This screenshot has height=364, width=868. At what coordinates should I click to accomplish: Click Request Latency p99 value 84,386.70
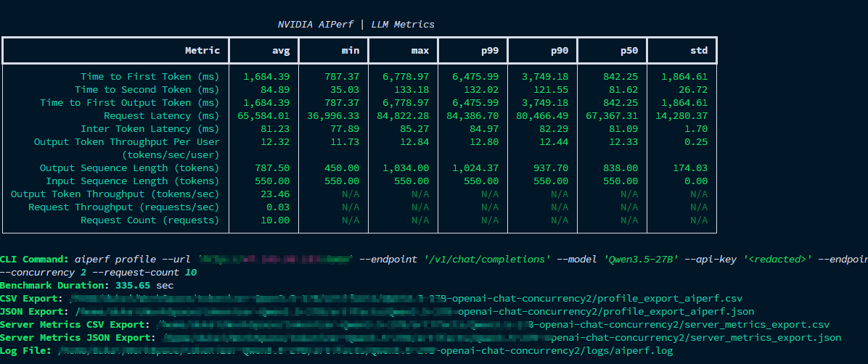472,115
